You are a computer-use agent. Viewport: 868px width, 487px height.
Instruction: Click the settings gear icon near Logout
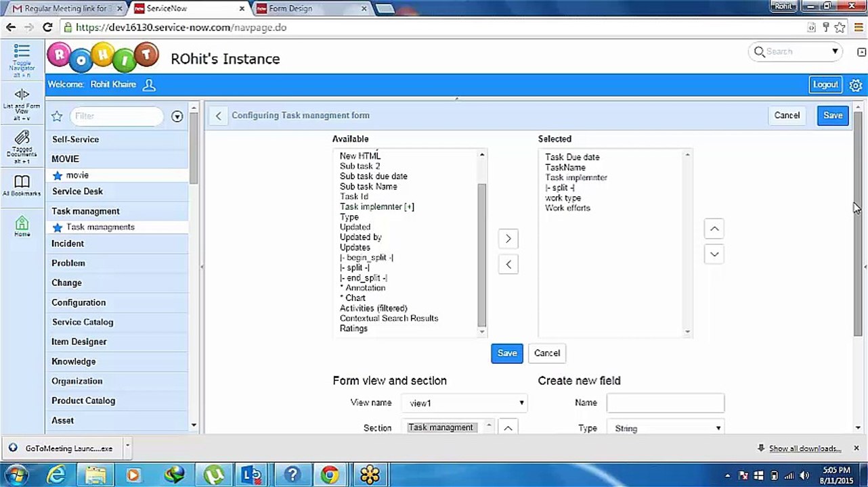click(x=856, y=85)
